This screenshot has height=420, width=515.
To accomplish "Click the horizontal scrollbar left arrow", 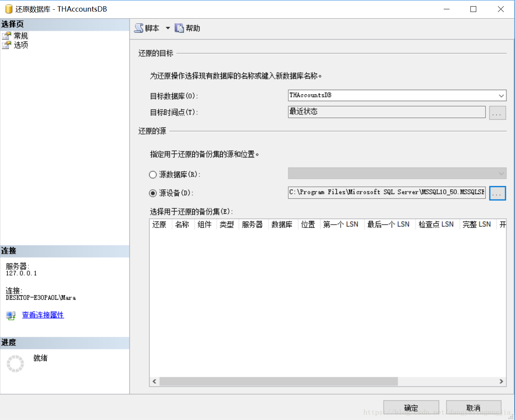I will click(x=154, y=382).
